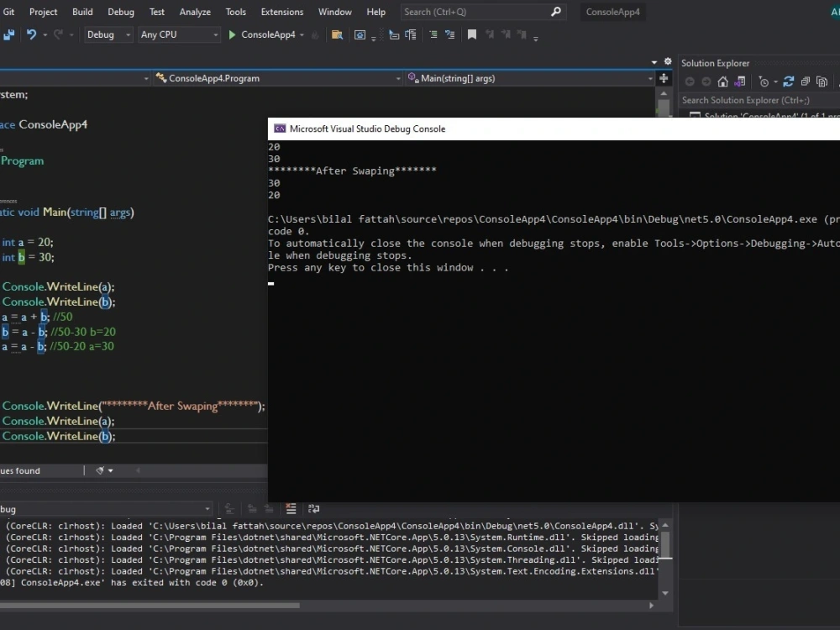This screenshot has height=630, width=840.
Task: Click Solution Explorer Back arrow
Action: pos(690,82)
